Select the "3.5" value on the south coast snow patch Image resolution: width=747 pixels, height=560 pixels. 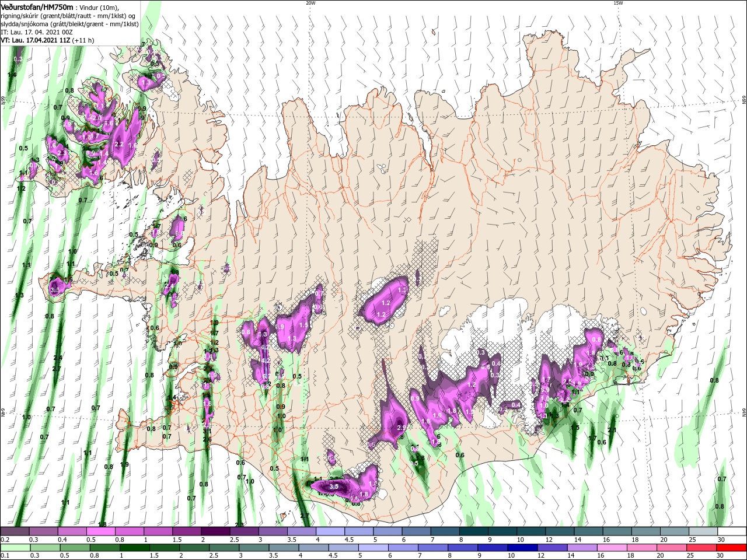[x=334, y=486]
